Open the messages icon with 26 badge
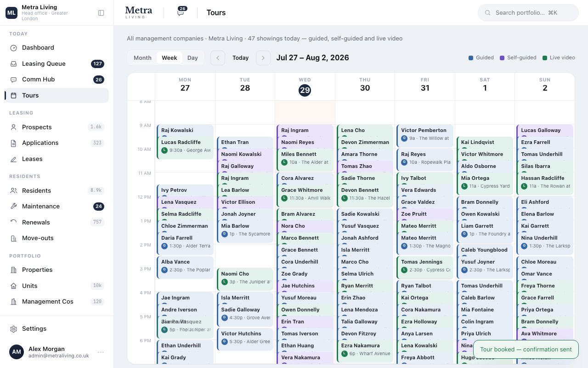588x368 pixels. [181, 12]
